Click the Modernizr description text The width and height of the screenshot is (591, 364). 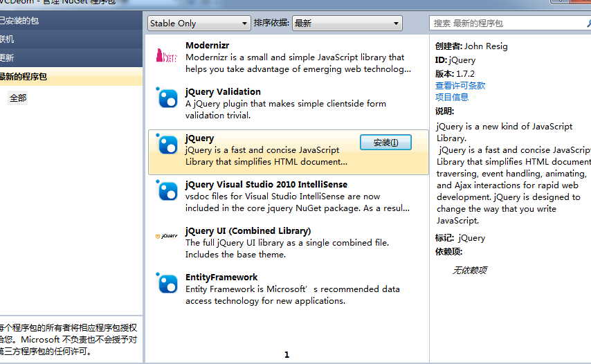(x=298, y=63)
